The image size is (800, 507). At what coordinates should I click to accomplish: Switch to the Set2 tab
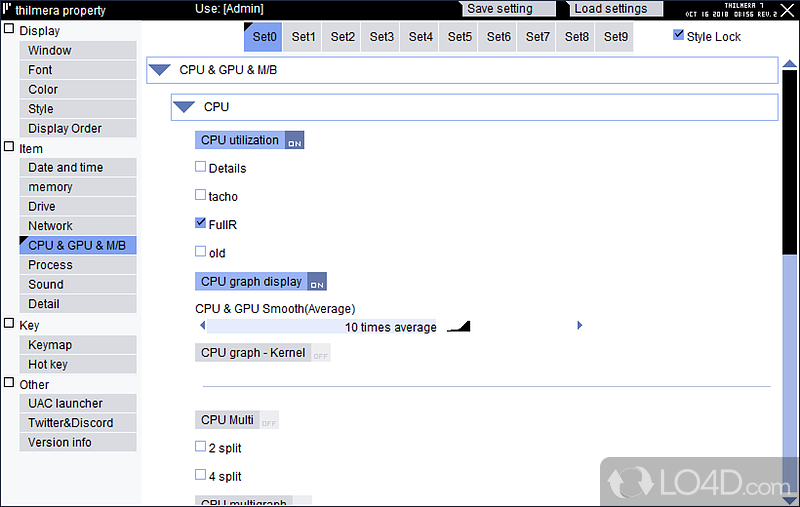341,37
